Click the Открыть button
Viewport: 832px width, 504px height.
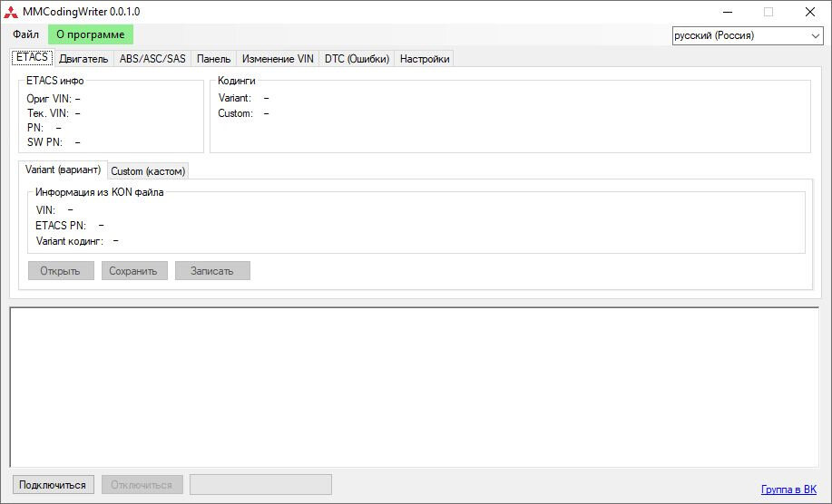click(61, 271)
